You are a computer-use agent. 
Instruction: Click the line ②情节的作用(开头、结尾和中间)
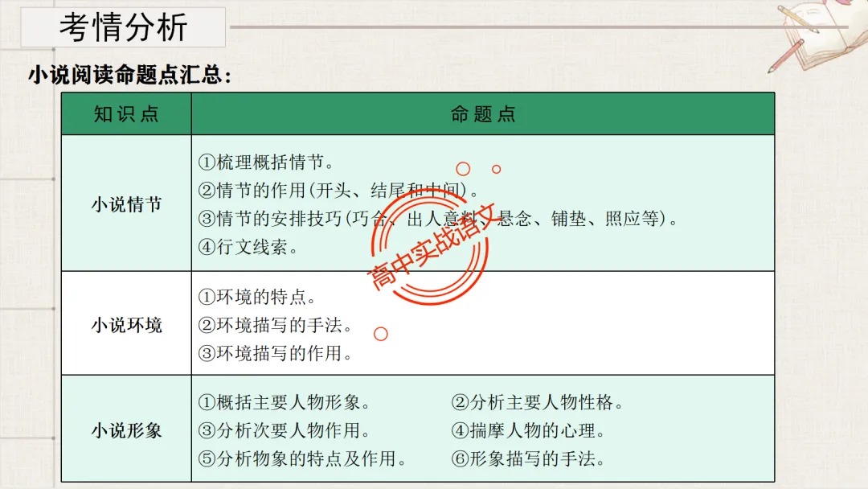(338, 191)
